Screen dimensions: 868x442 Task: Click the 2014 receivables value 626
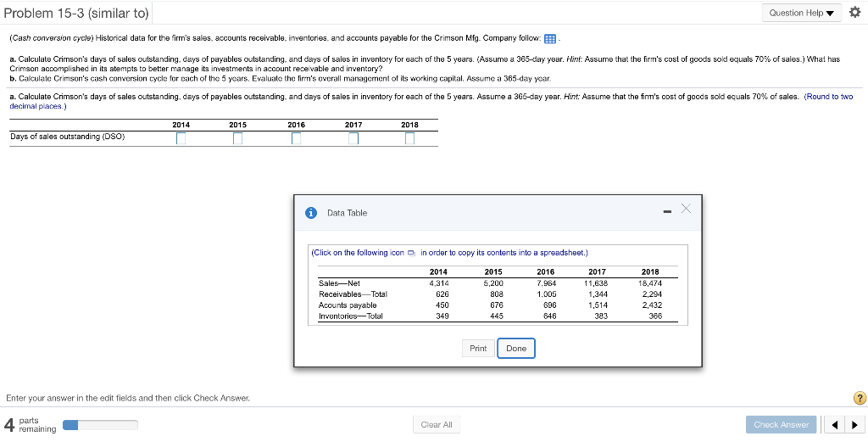[x=442, y=294]
